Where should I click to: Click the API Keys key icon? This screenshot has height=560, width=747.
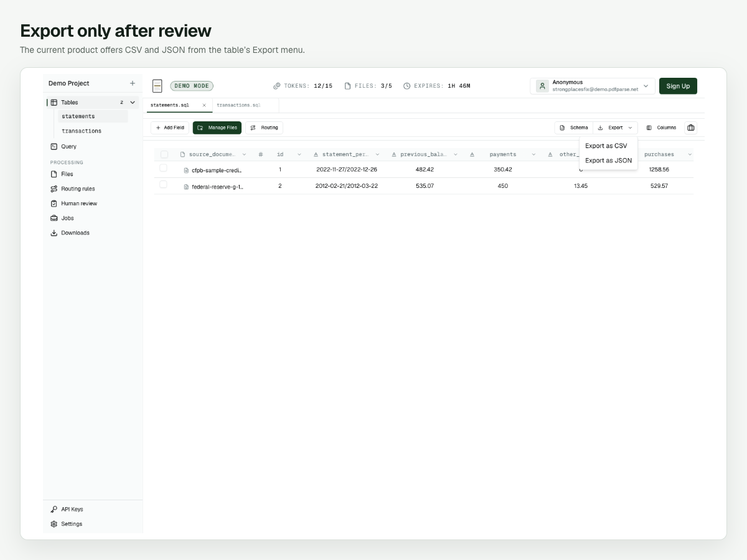(x=54, y=509)
